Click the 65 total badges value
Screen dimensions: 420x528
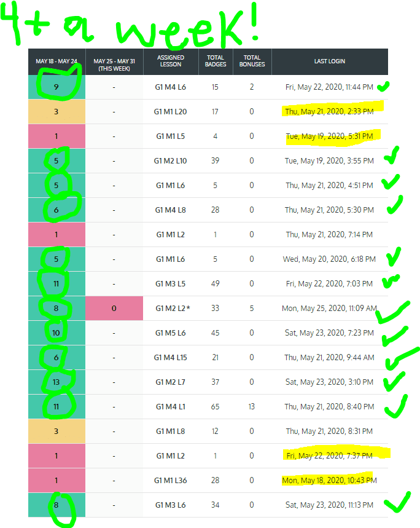coord(216,407)
